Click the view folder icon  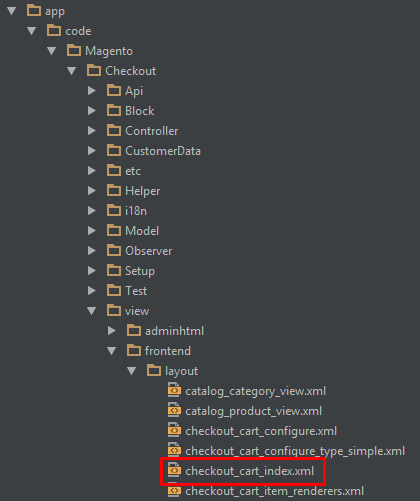pyautogui.click(x=114, y=310)
